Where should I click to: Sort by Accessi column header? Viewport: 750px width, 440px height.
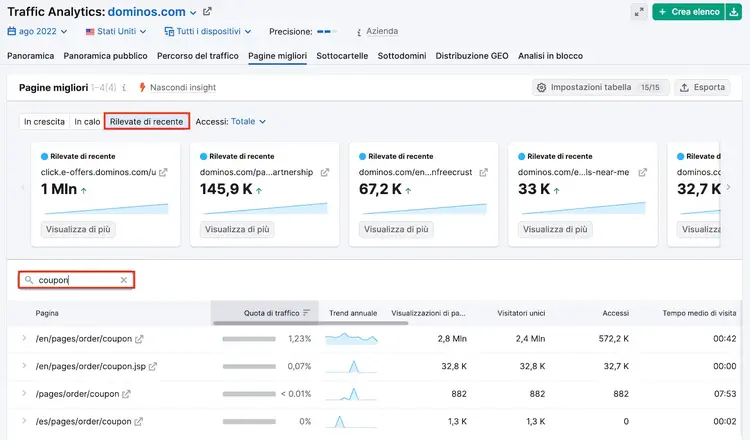[x=615, y=313]
